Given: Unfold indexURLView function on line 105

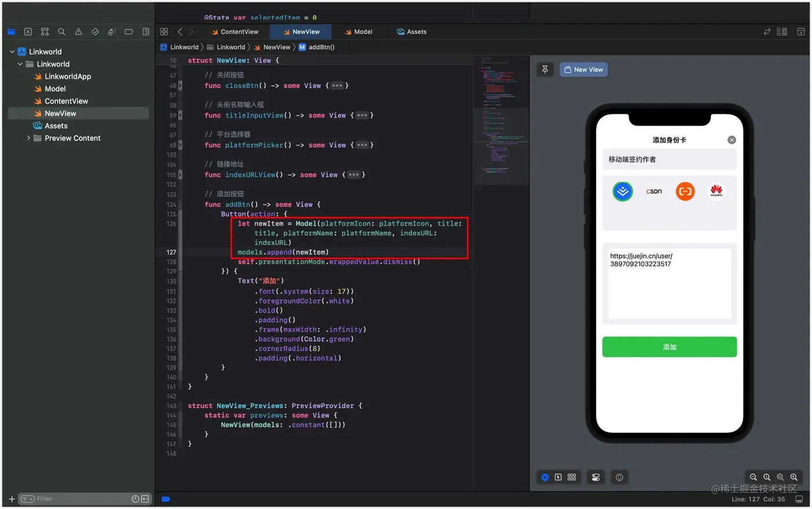Looking at the screenshot, I should click(x=180, y=174).
